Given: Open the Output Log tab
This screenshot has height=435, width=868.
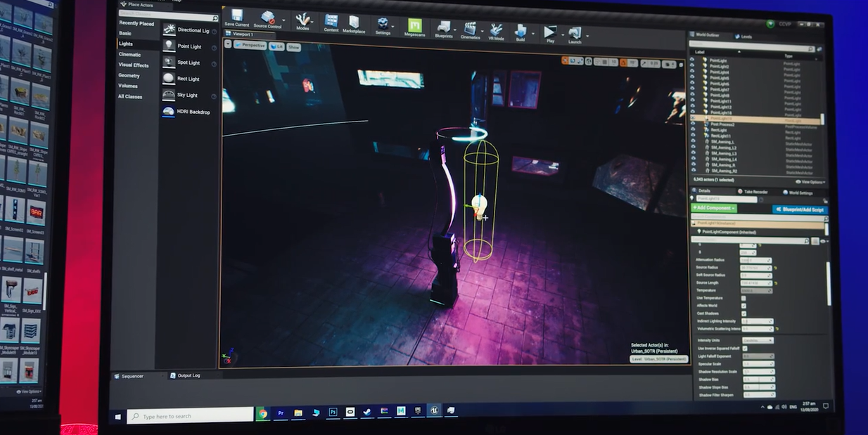Looking at the screenshot, I should click(x=186, y=375).
